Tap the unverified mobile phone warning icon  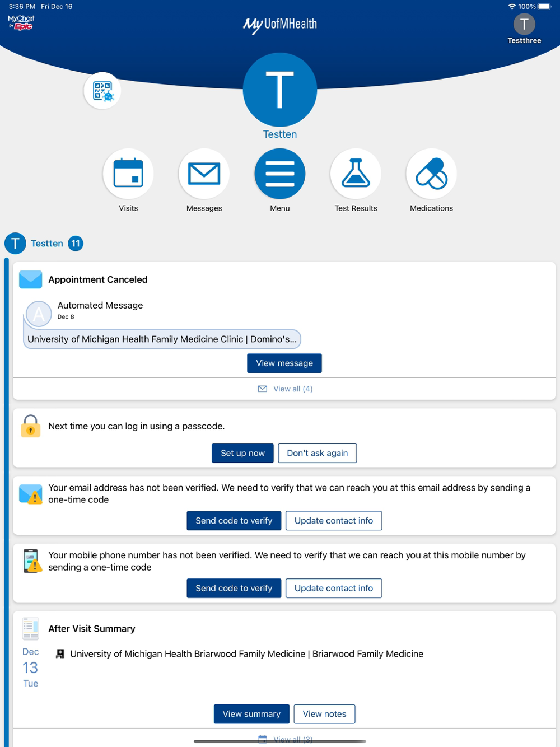[x=32, y=561]
